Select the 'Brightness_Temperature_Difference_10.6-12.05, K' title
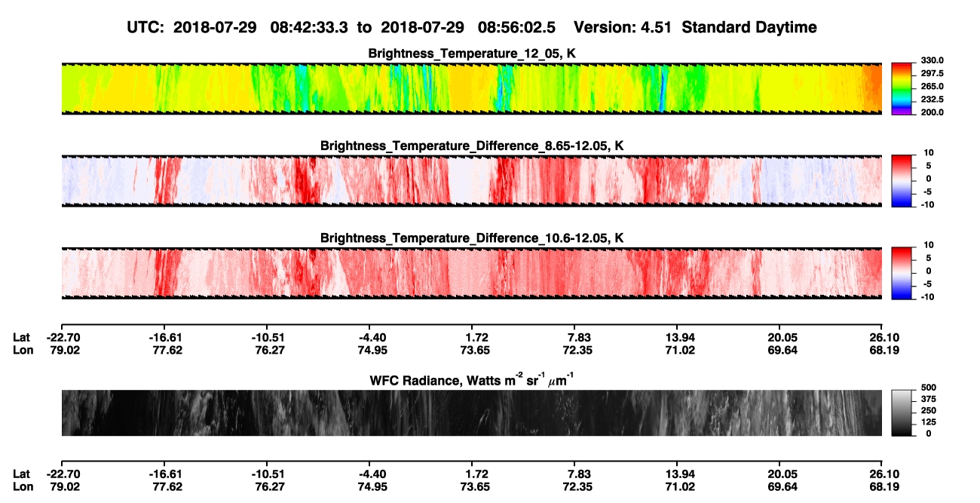The image size is (980, 503). (472, 238)
